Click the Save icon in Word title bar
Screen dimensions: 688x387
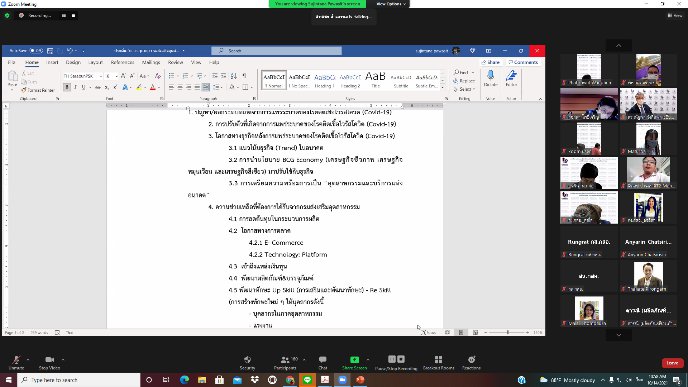[x=50, y=51]
